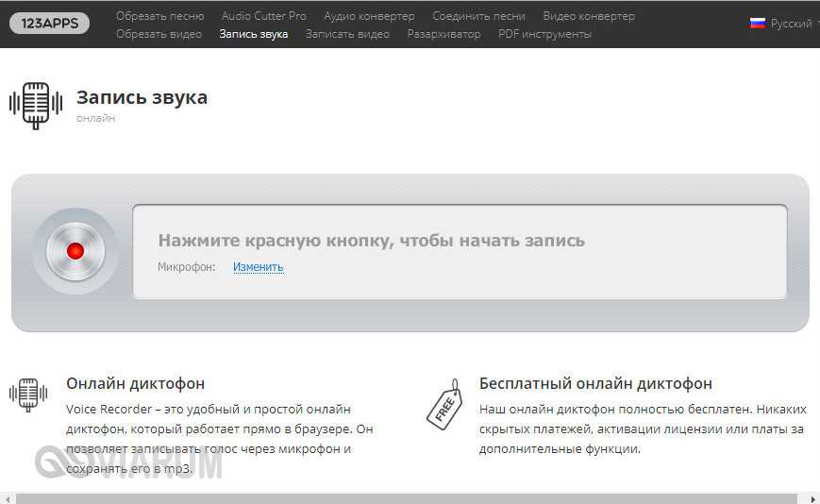Navigate to Видео конвертер
This screenshot has width=820, height=504.
589,16
